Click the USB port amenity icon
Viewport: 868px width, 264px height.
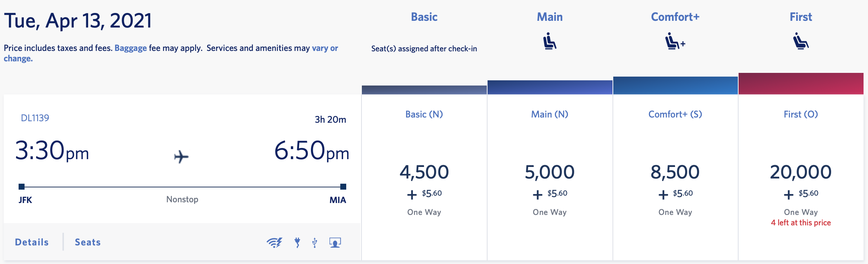pos(314,242)
